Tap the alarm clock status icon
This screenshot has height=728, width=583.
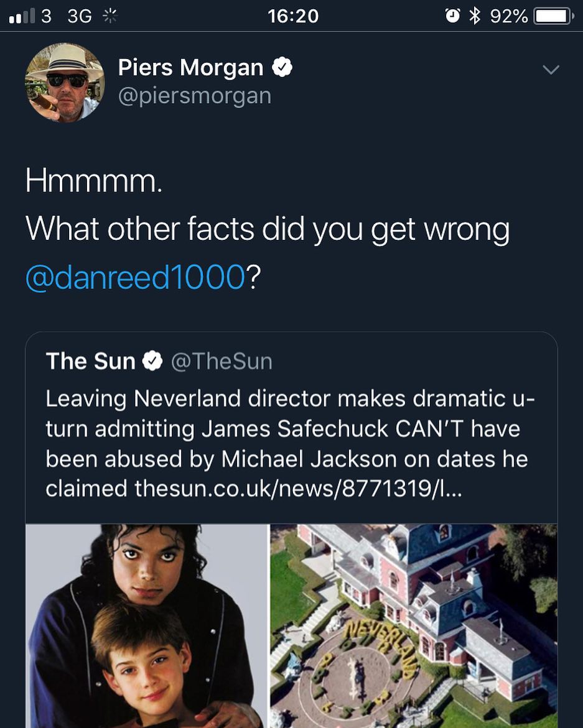[453, 16]
